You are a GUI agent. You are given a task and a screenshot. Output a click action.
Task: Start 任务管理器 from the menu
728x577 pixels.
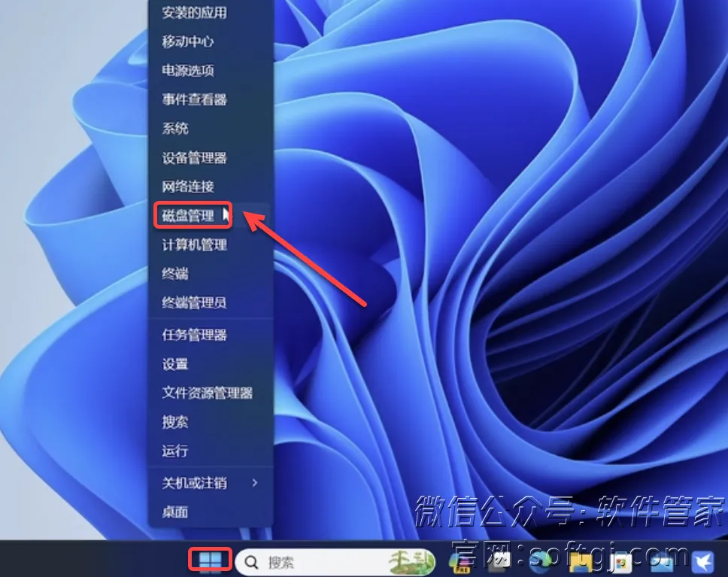coord(211,335)
